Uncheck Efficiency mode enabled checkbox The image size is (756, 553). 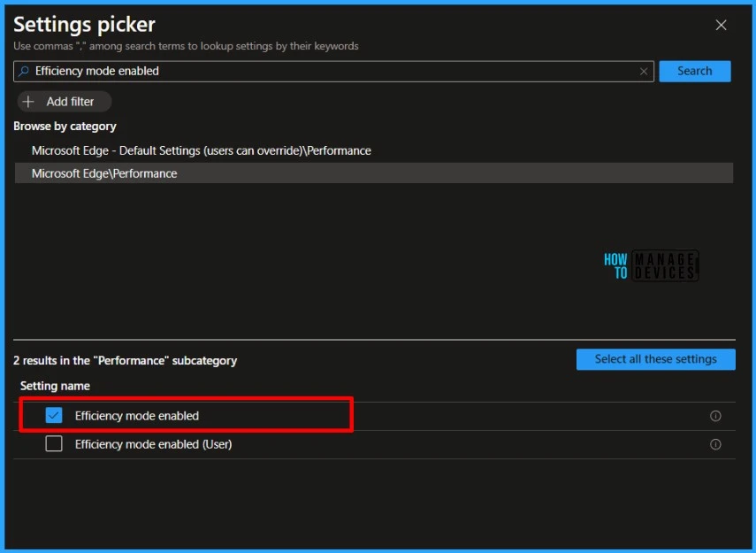coord(54,416)
